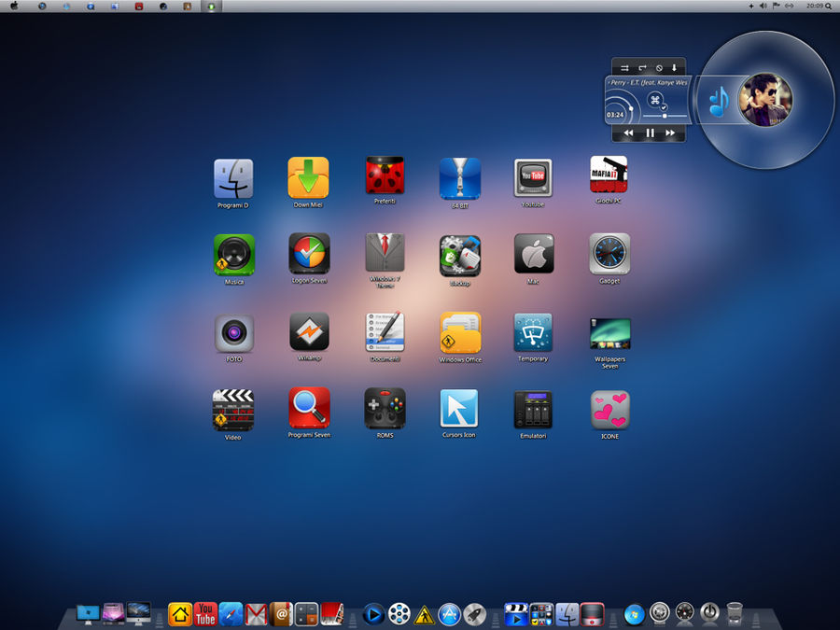Image resolution: width=840 pixels, height=630 pixels.
Task: Click the album art thumbnail
Action: tap(764, 100)
